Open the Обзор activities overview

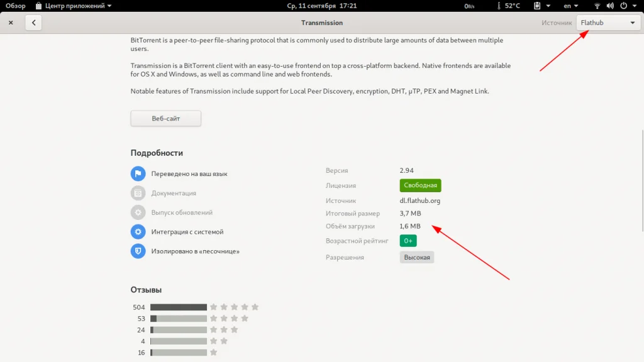[x=16, y=6]
